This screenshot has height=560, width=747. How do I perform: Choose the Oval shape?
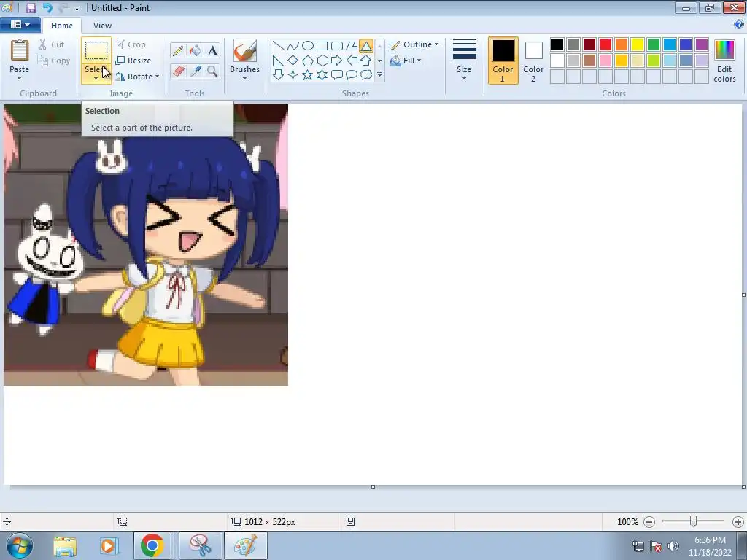[x=308, y=46]
